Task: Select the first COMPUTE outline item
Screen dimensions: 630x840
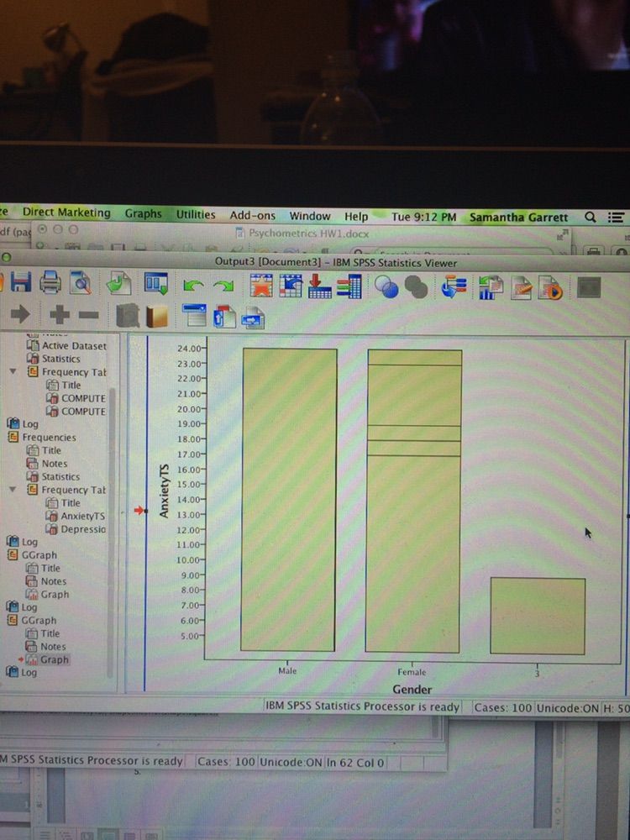Action: (x=76, y=398)
